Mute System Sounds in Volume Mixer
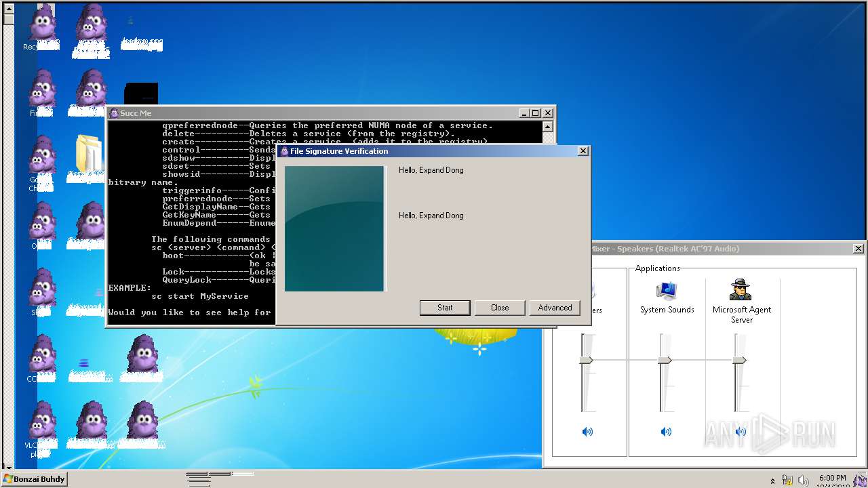The height and width of the screenshot is (488, 868). point(666,432)
